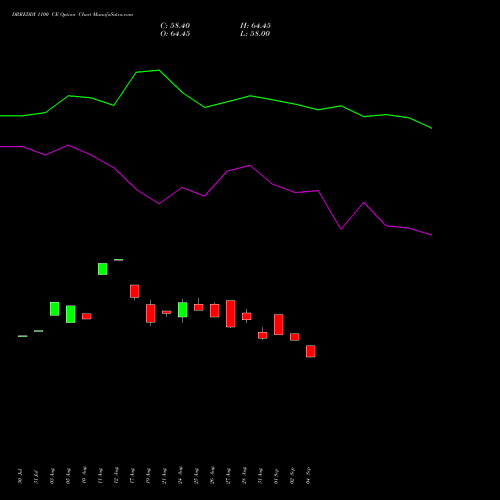Viewport: 500px width, 500px height.
Task: Select the red candlestick above 28 Aug
Action: click(x=247, y=316)
